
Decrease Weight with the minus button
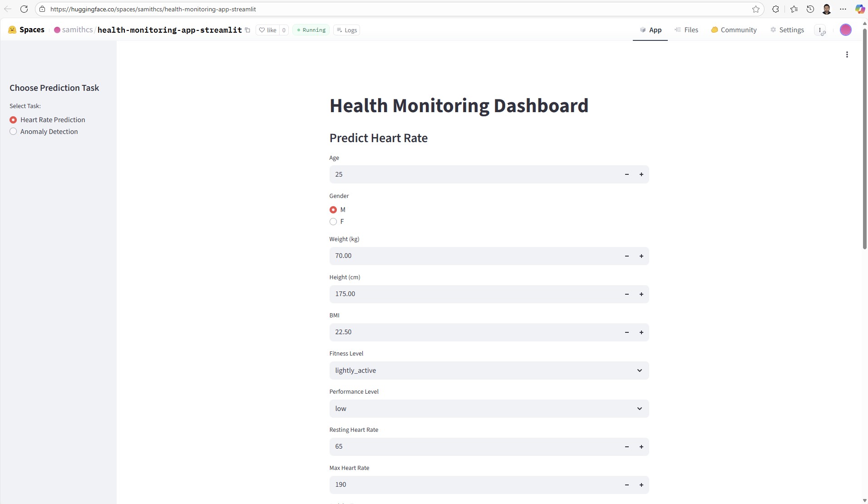tap(626, 256)
